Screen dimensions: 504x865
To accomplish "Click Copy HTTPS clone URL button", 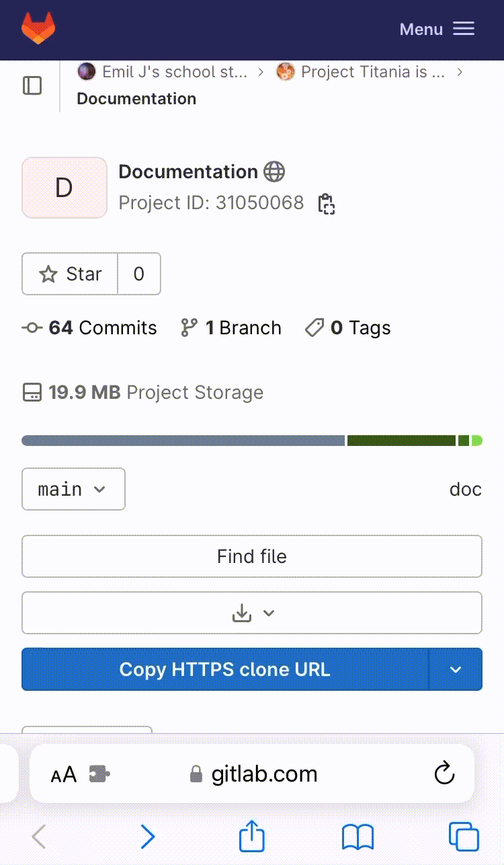I will click(x=224, y=669).
